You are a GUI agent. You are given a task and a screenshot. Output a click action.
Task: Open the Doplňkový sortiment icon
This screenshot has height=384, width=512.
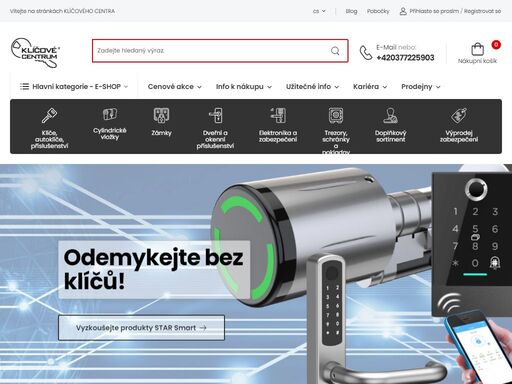point(390,115)
